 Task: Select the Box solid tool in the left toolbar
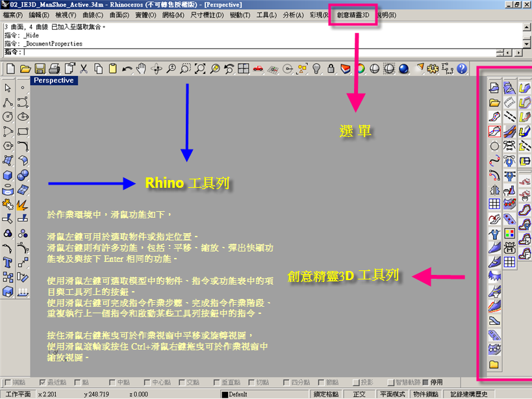[x=8, y=175]
